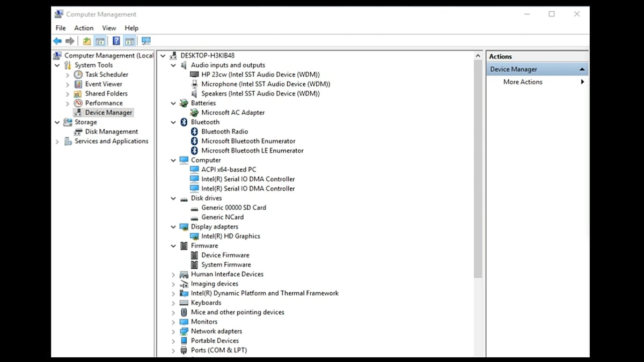Toggle Show/Hide Action Pane toolbar icon

(x=129, y=41)
